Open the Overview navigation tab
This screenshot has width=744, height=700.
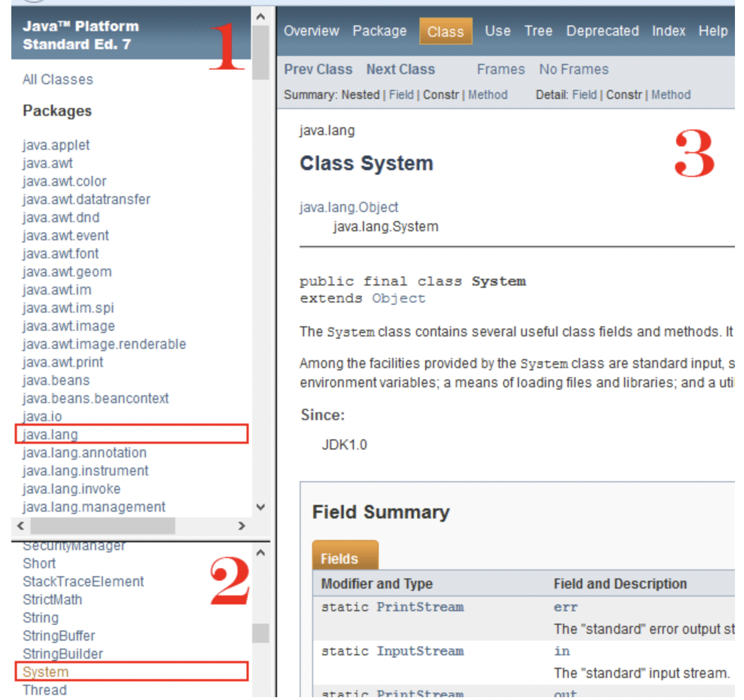(311, 31)
